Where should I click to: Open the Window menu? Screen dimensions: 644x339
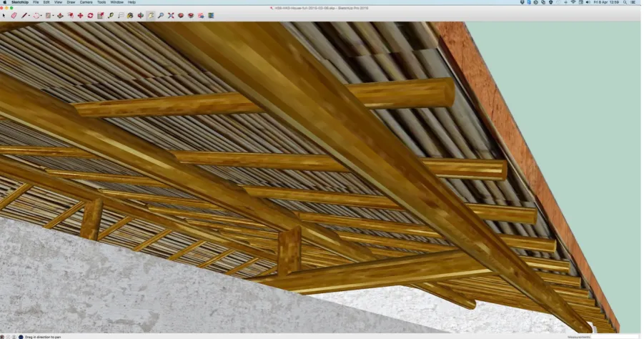coord(117,2)
